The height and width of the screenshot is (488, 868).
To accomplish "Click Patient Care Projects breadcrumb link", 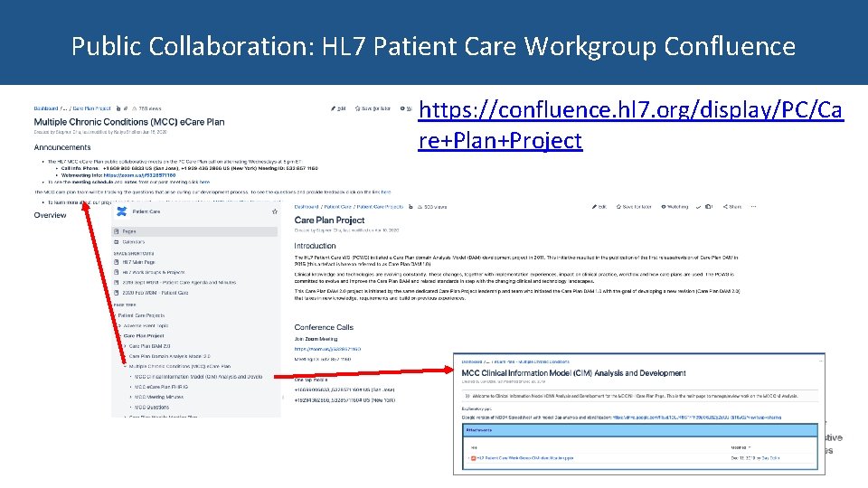I will click(380, 207).
